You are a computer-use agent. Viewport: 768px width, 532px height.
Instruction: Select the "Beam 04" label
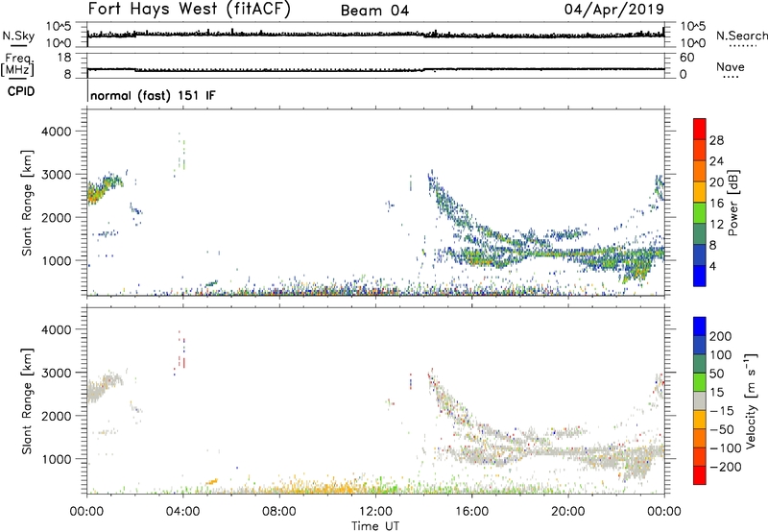click(374, 11)
